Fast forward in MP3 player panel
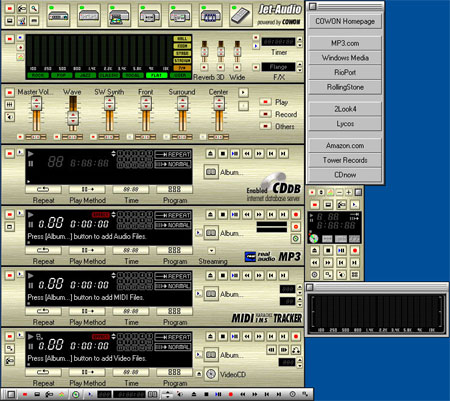The width and height of the screenshot is (450, 401). point(259,214)
